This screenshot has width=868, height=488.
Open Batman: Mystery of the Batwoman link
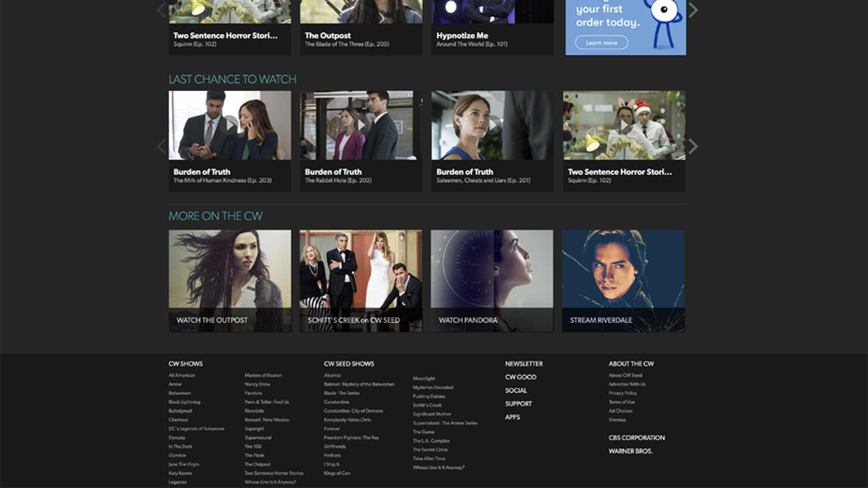click(x=359, y=384)
